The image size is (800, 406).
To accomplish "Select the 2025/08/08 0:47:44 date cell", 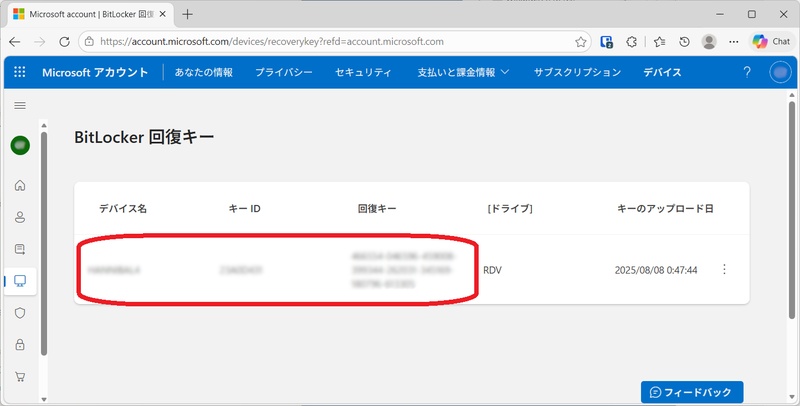I will [656, 270].
